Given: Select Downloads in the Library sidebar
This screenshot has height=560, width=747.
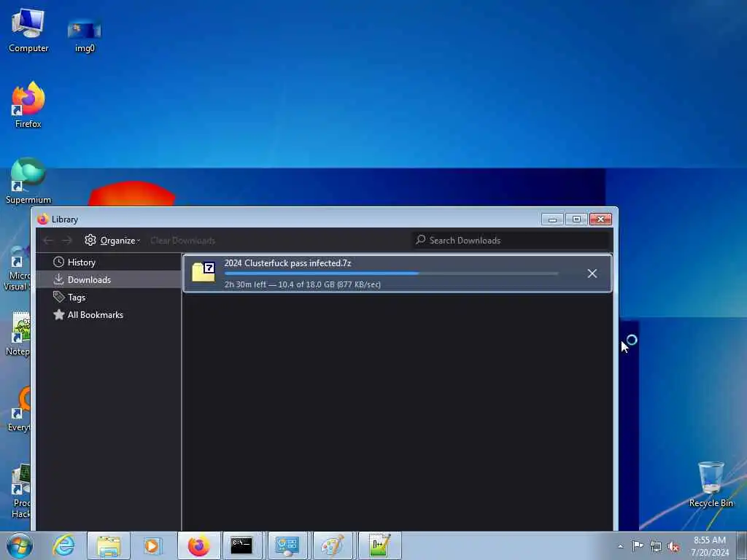Looking at the screenshot, I should point(109,279).
